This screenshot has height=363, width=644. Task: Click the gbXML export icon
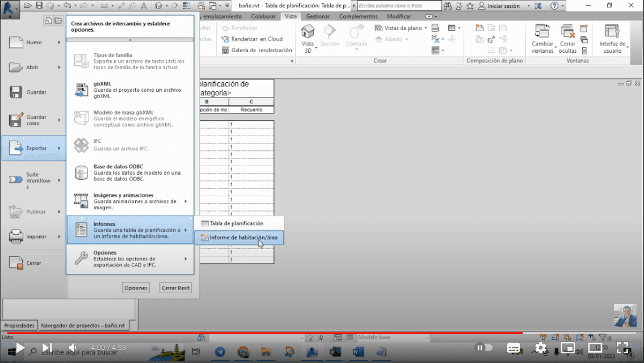coord(81,89)
